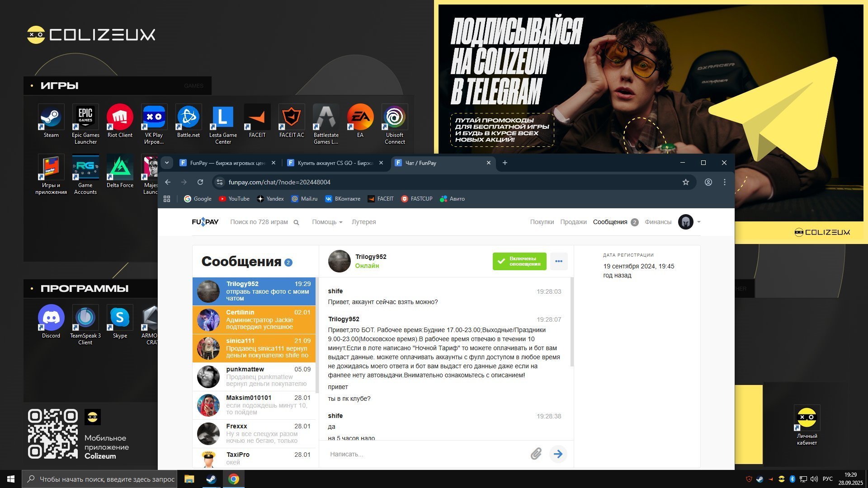Open the Личный кабинет desktop shortcut
Viewport: 868px width, 488px height.
[x=807, y=425]
